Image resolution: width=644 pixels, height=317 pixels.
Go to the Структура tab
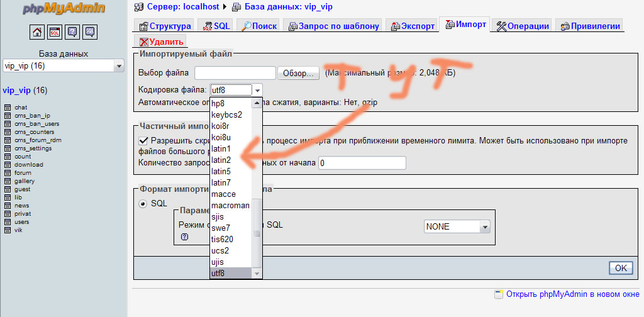[x=164, y=26]
